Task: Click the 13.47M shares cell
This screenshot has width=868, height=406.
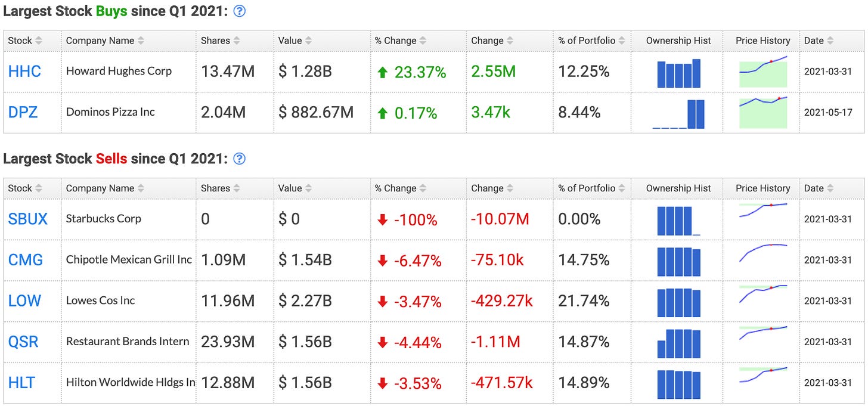Action: click(234, 72)
